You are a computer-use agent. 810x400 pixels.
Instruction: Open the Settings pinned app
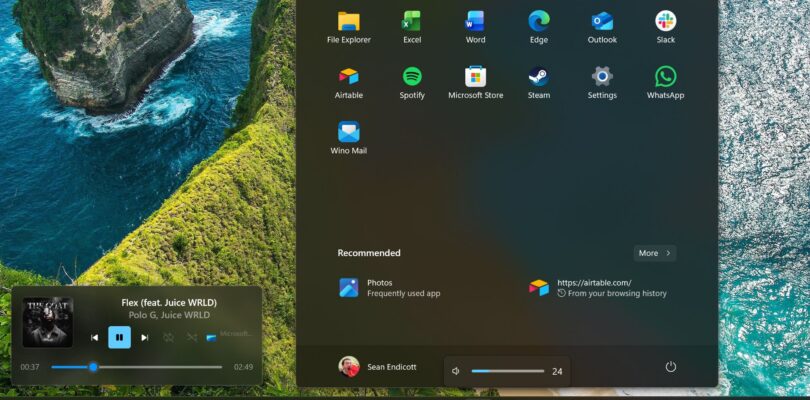coord(602,83)
